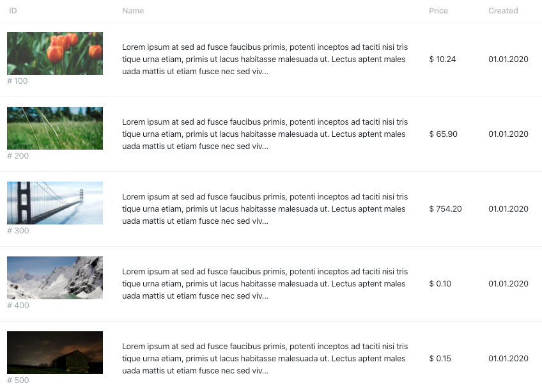Image resolution: width=542 pixels, height=392 pixels.
Task: Click the snowy mountains thumbnail
Action: coord(55,278)
